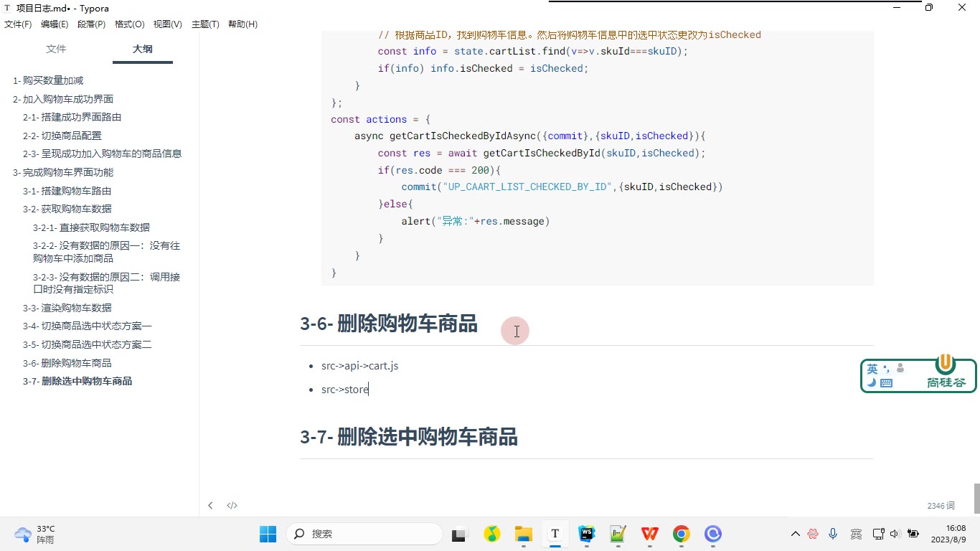Open the 段落(P) menu
This screenshot has height=551, width=980.
pyautogui.click(x=91, y=24)
